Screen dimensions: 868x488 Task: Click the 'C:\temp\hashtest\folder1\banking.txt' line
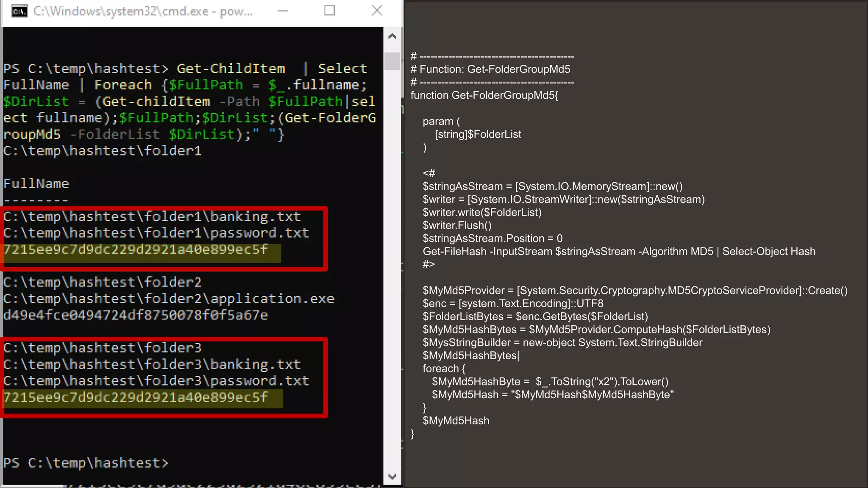pyautogui.click(x=152, y=216)
